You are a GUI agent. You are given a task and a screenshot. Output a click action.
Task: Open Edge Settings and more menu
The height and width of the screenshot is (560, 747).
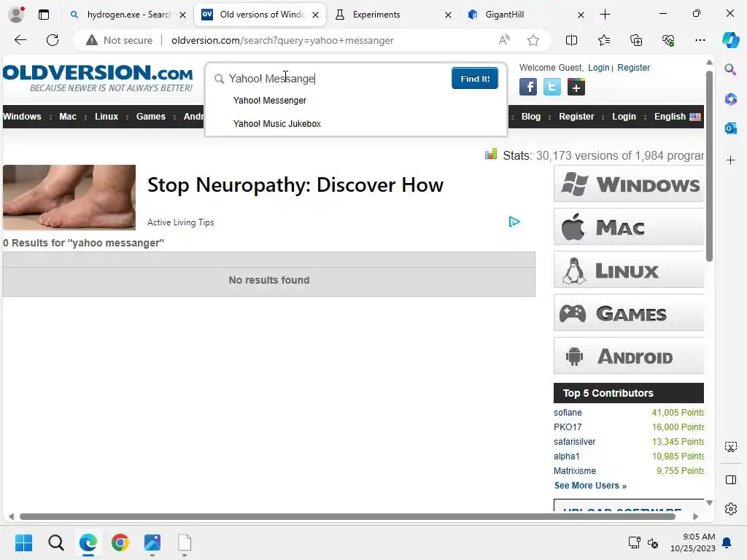click(x=700, y=40)
